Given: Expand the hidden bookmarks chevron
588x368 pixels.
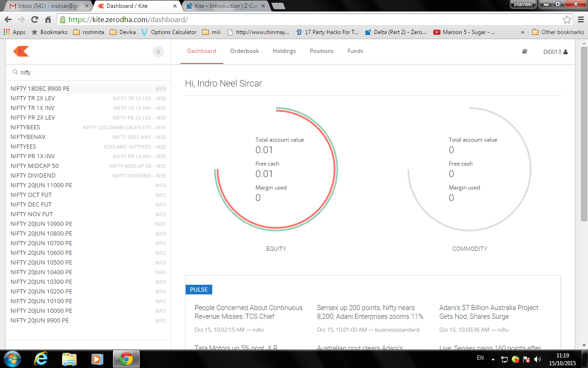Looking at the screenshot, I should [522, 32].
